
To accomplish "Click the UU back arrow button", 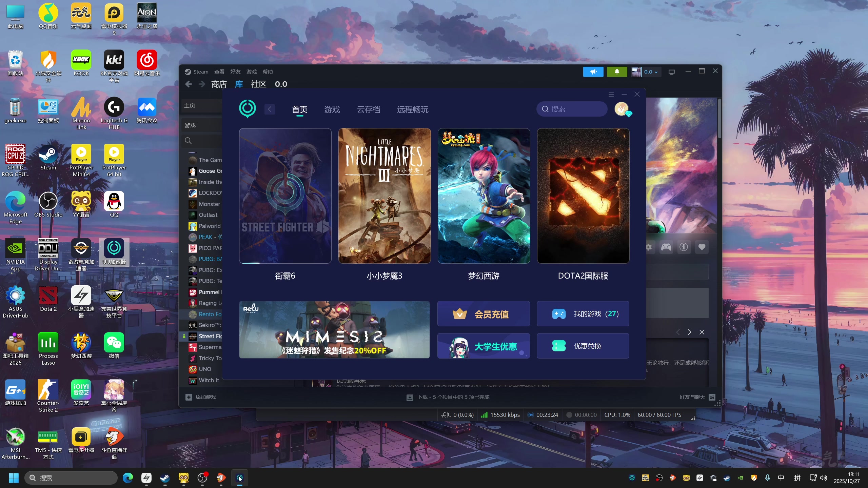I will (270, 109).
